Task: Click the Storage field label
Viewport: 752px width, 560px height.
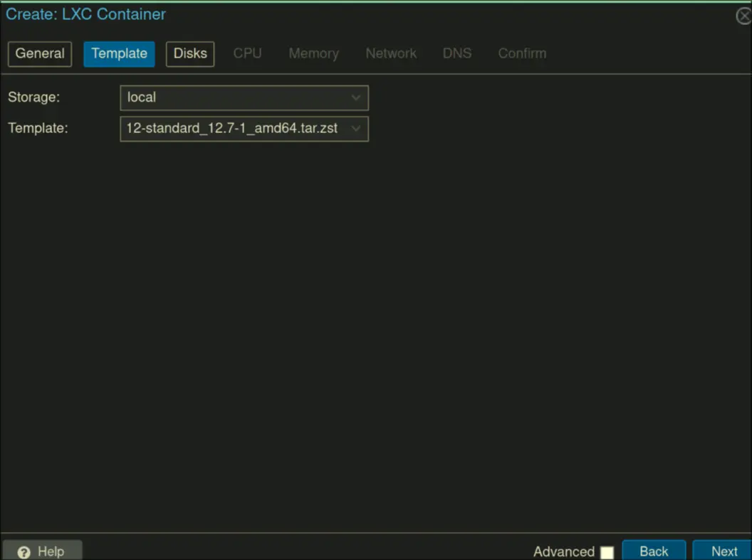Action: coord(34,97)
